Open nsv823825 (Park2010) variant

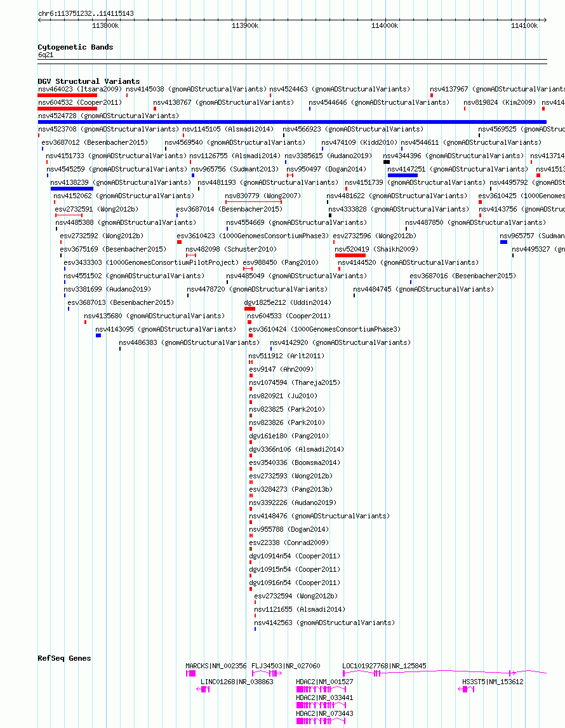coord(287,410)
